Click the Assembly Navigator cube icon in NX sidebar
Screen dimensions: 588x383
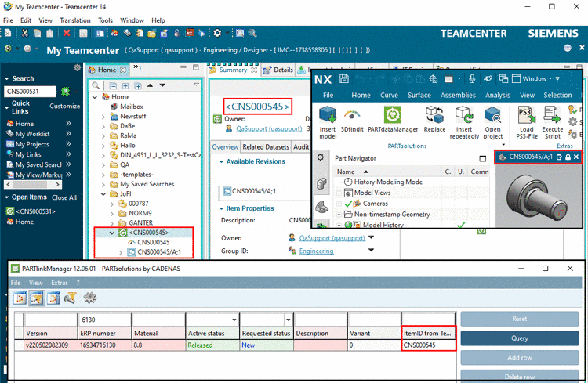tap(321, 183)
